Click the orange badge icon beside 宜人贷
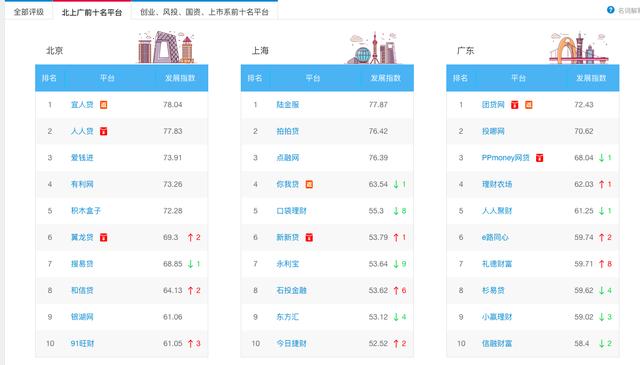The height and width of the screenshot is (365, 640). (x=104, y=105)
